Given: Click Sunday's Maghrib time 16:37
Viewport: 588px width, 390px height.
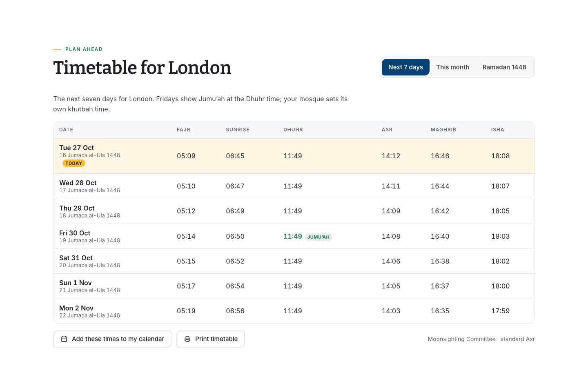Looking at the screenshot, I should coord(440,286).
